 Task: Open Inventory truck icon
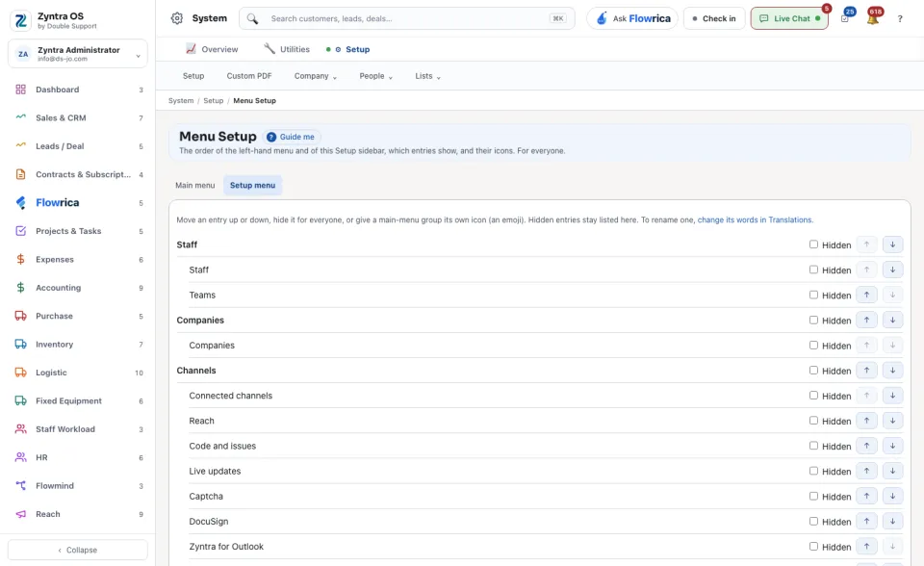pos(20,345)
